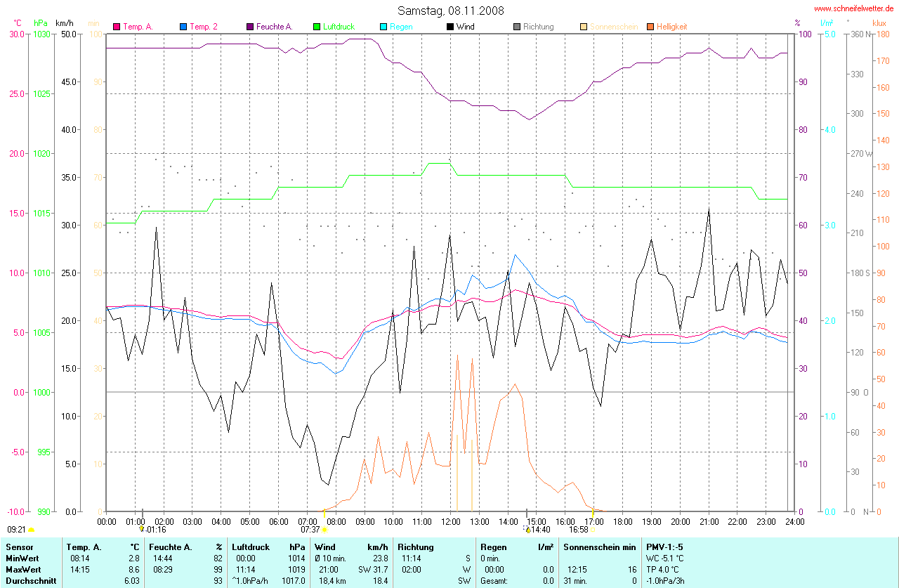Click the MinWert row label
The height and width of the screenshot is (588, 899).
(x=22, y=558)
